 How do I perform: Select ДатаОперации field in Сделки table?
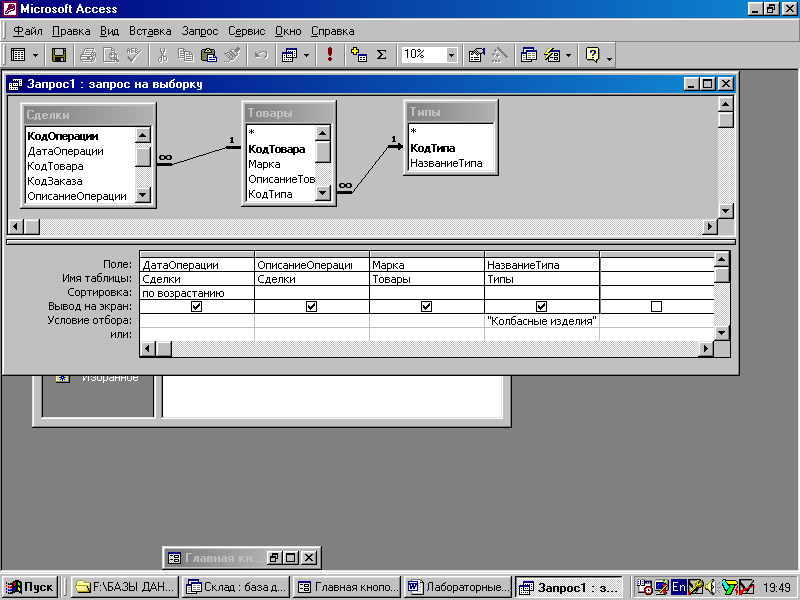coord(81,151)
